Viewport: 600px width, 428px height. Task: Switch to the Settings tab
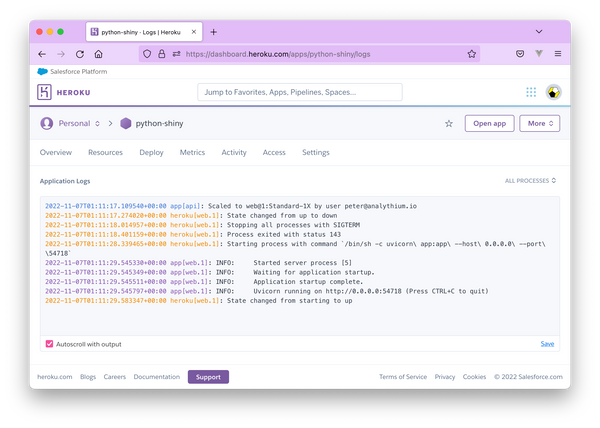tap(316, 152)
